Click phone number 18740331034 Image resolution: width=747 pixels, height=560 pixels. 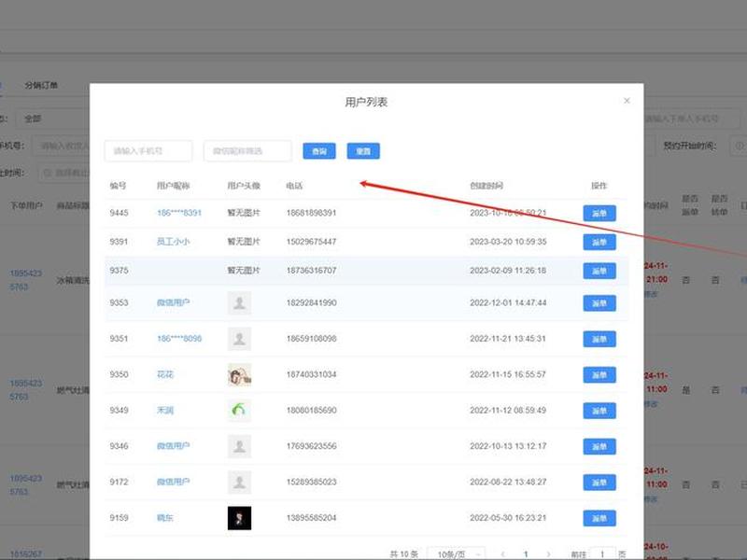(312, 374)
